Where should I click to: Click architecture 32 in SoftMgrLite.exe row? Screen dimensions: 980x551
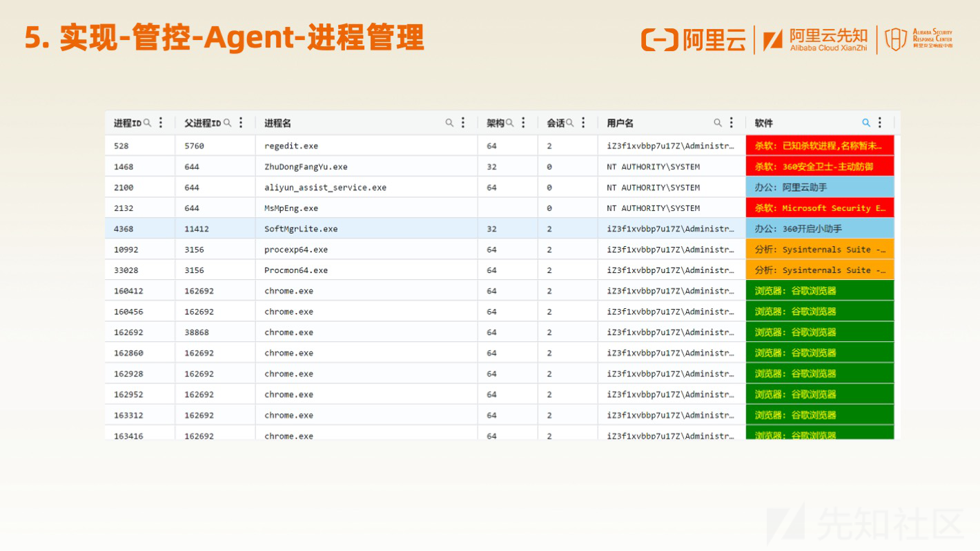(491, 229)
